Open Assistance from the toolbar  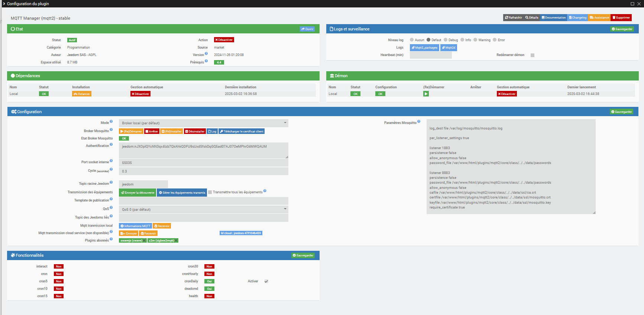(x=599, y=17)
